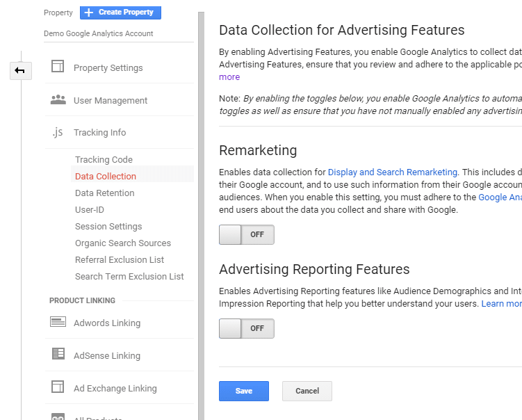Click the plus icon in Create Property

88,13
